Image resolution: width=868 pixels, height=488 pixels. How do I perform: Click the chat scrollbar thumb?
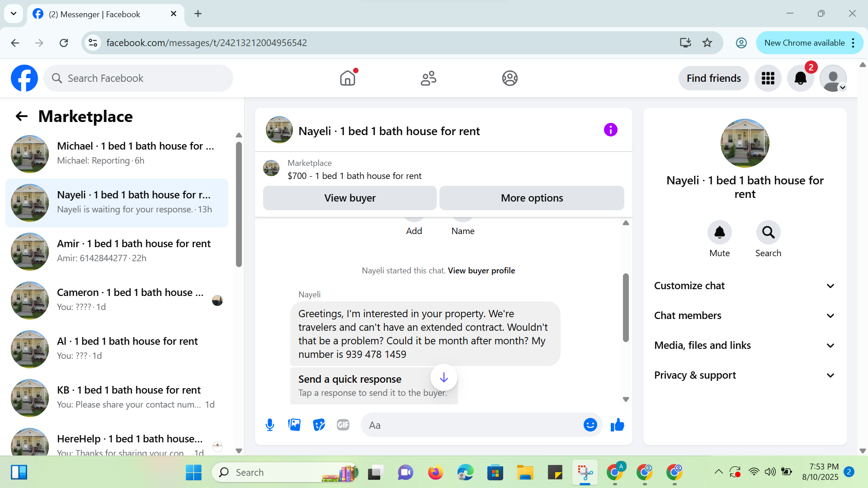(626, 307)
